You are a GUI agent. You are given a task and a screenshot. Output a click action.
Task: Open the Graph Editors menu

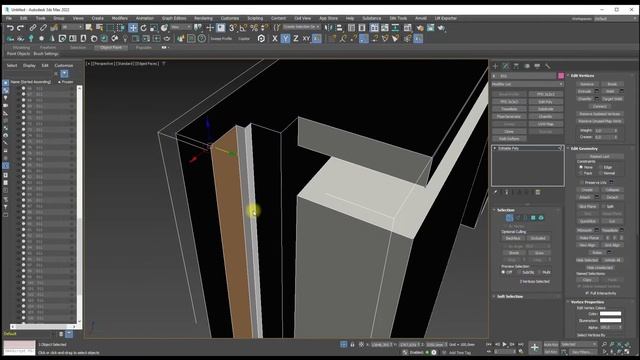pos(174,18)
